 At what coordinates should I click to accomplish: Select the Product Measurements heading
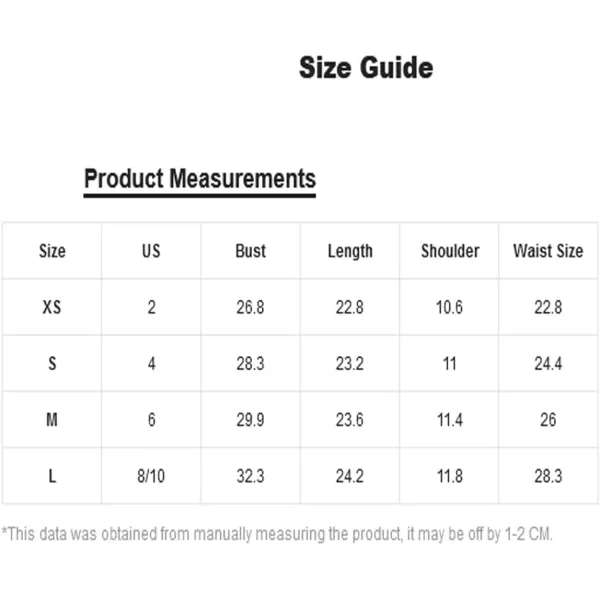200,179
